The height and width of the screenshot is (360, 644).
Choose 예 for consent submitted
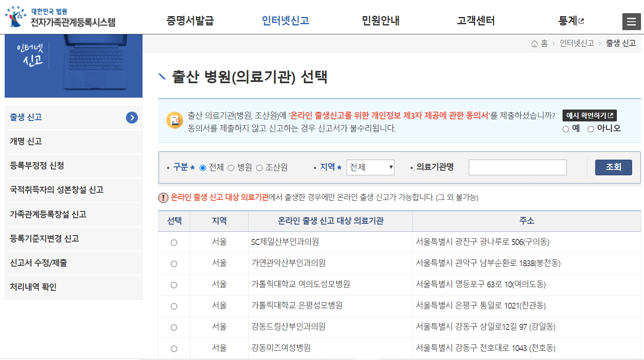[566, 129]
